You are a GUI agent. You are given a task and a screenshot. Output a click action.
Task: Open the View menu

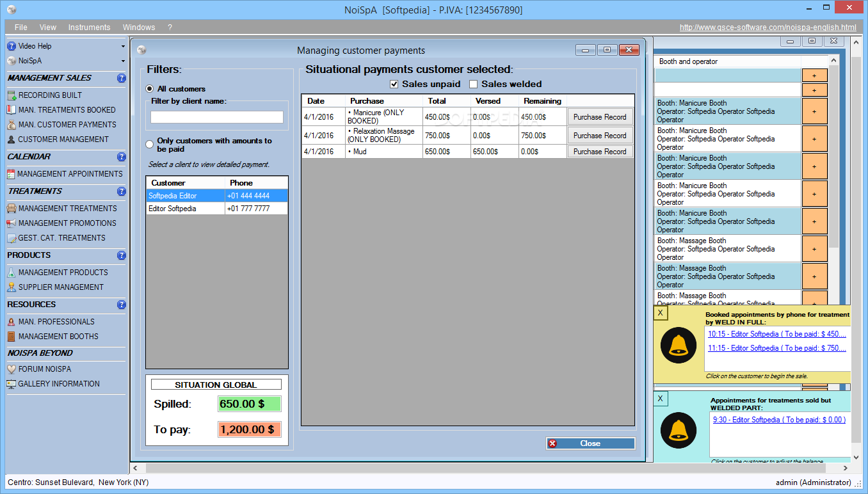(48, 28)
